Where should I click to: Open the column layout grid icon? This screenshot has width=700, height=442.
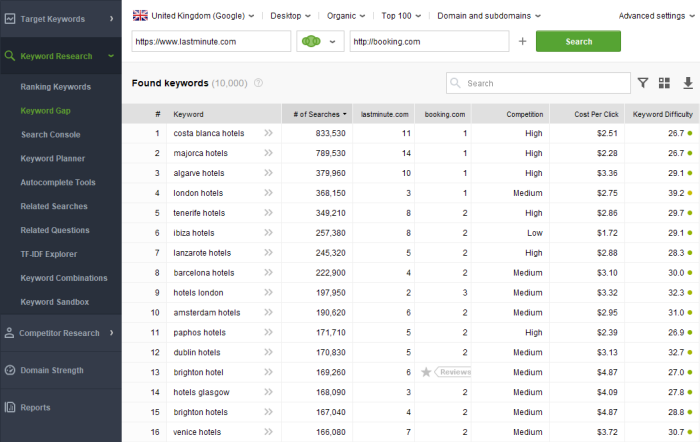click(x=666, y=83)
